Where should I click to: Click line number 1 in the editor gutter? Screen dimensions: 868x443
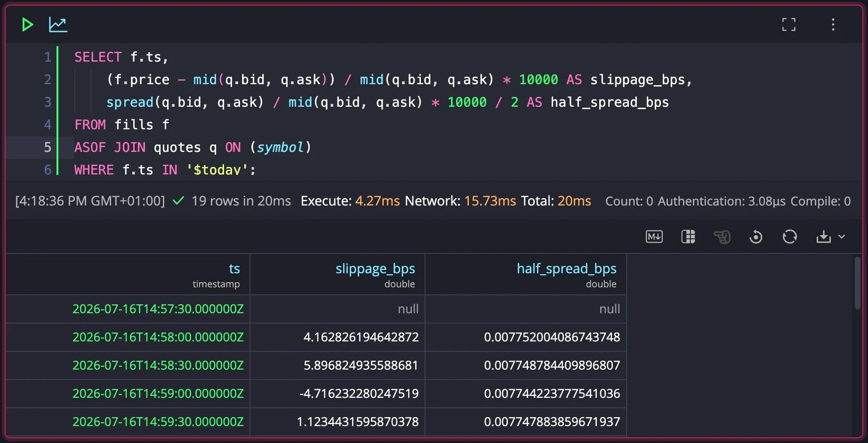[48, 57]
